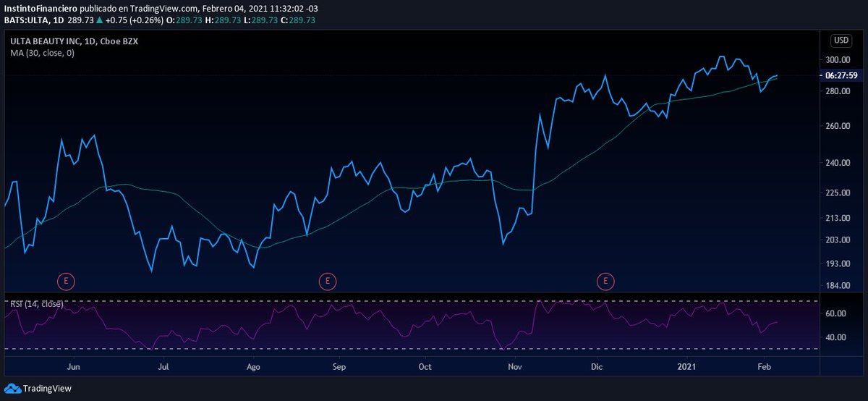Click the 184.00 price axis label
This screenshot has height=401, width=868.
click(x=837, y=286)
